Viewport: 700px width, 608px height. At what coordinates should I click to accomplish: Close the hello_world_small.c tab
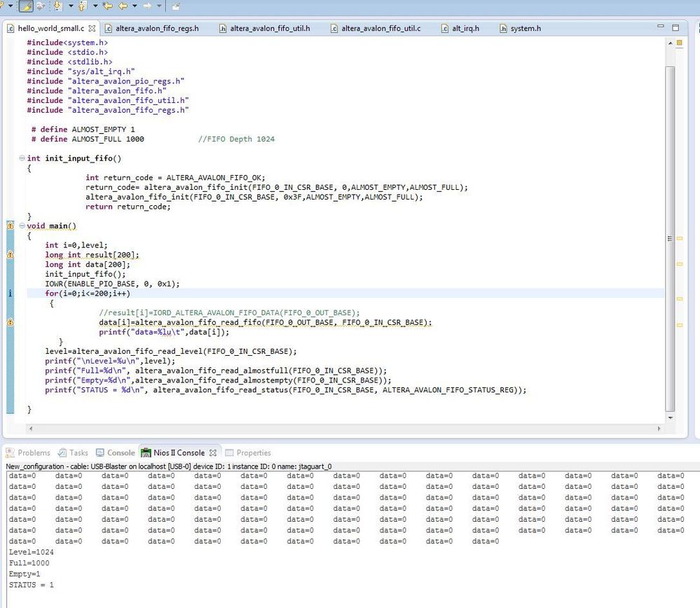pos(92,29)
